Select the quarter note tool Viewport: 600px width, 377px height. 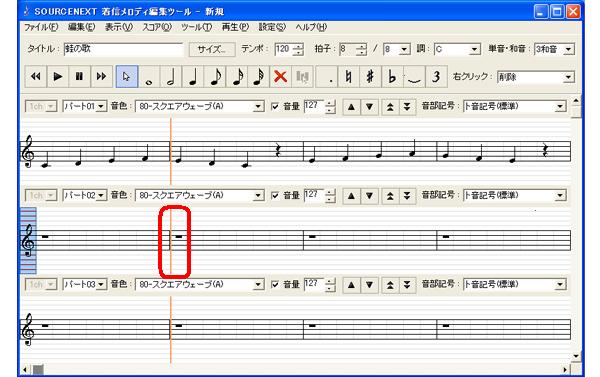(193, 77)
